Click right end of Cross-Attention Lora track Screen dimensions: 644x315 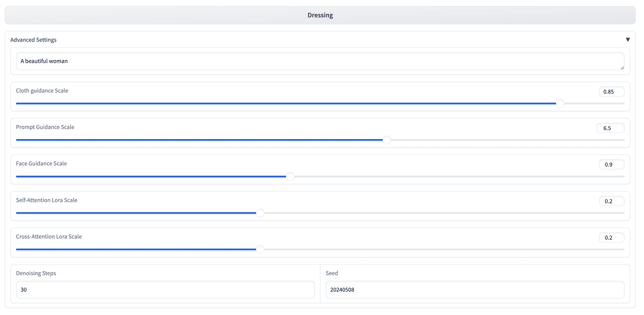(x=623, y=250)
